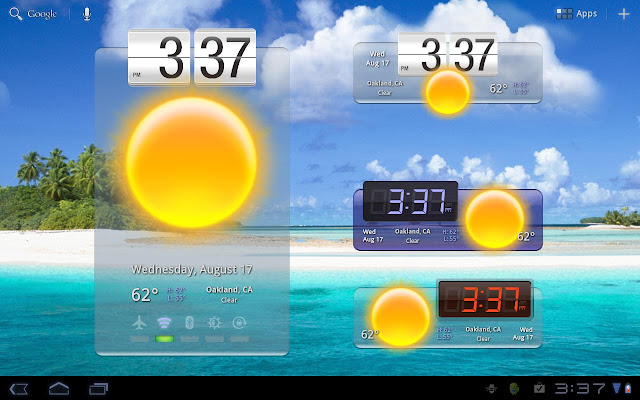Tap the Wi-Fi signal status icon

(616, 388)
